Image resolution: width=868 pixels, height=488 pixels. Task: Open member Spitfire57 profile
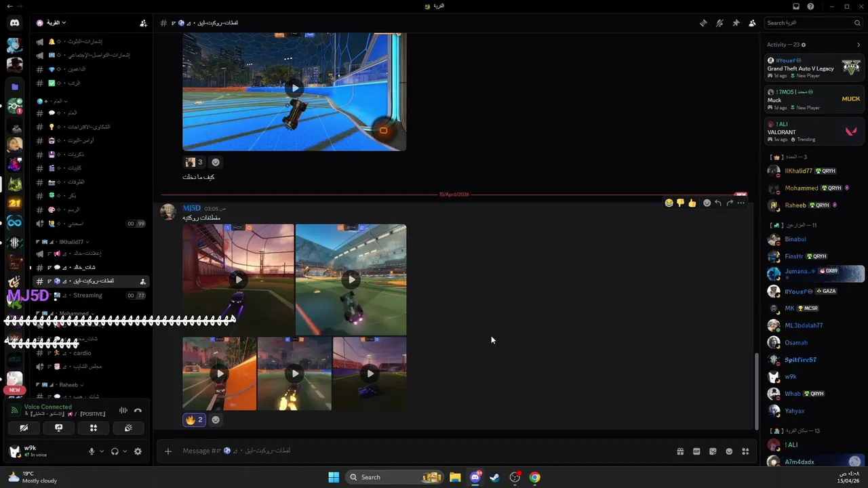tap(814, 360)
